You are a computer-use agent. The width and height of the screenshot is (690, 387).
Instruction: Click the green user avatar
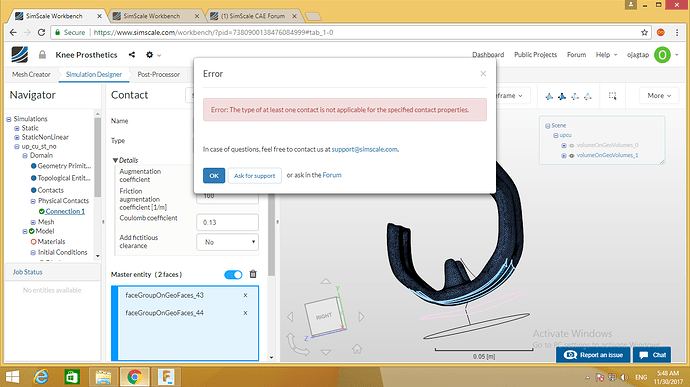pos(662,55)
